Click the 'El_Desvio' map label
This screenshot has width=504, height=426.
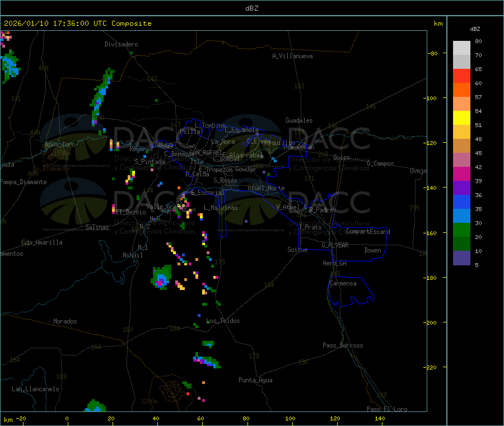coord(131,212)
